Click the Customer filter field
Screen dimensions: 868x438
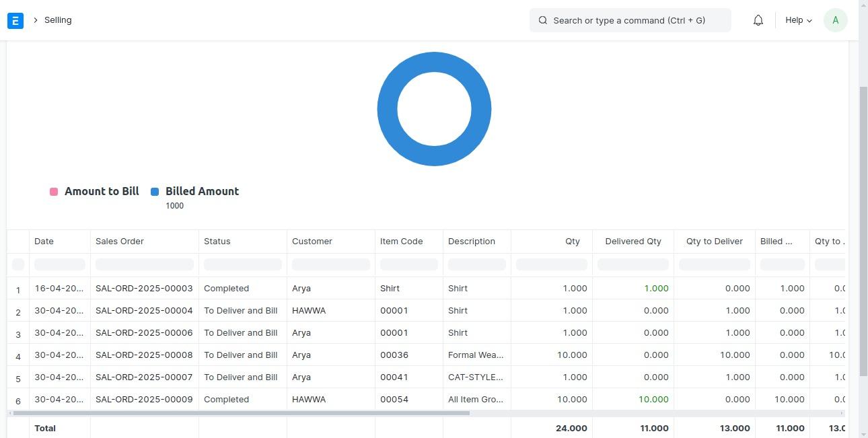tap(330, 264)
